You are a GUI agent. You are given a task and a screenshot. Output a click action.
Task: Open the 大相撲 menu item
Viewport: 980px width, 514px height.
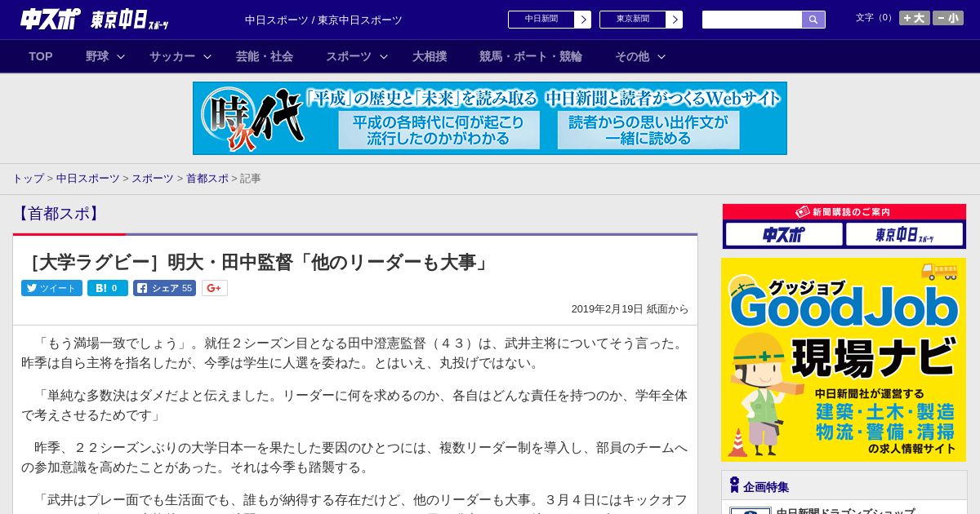coord(430,56)
